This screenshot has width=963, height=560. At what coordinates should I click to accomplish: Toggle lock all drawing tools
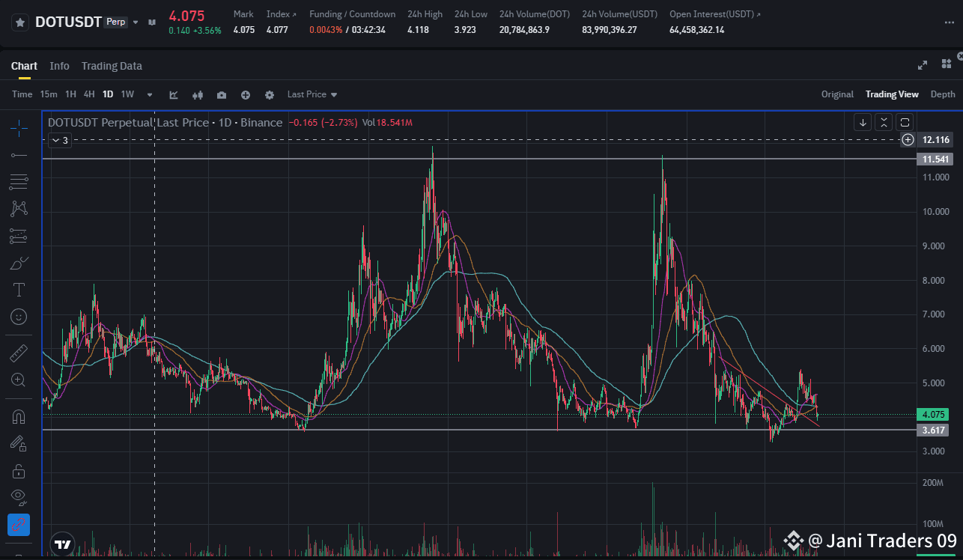19,471
